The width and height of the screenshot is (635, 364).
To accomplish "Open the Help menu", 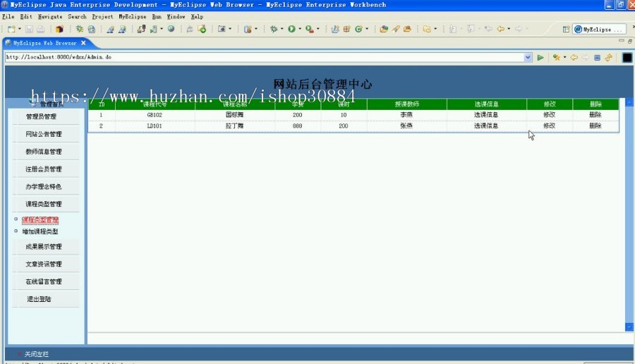I will point(197,17).
